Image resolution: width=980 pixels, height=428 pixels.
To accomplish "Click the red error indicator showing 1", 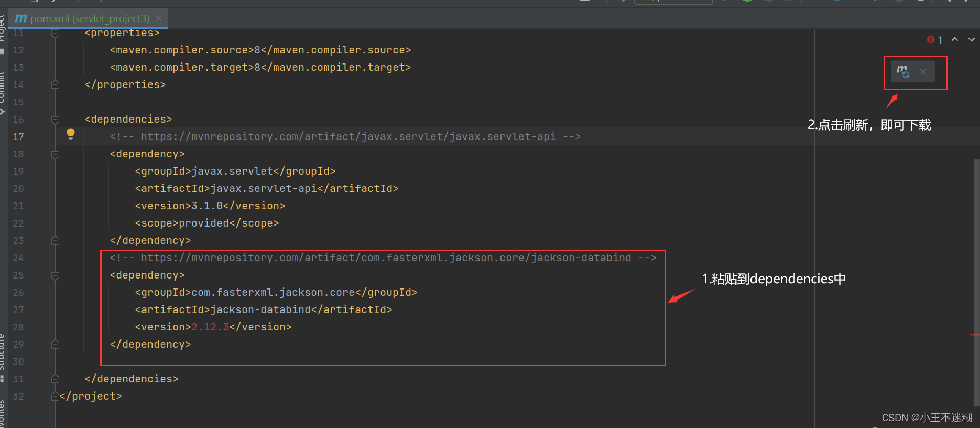I will pyautogui.click(x=934, y=40).
